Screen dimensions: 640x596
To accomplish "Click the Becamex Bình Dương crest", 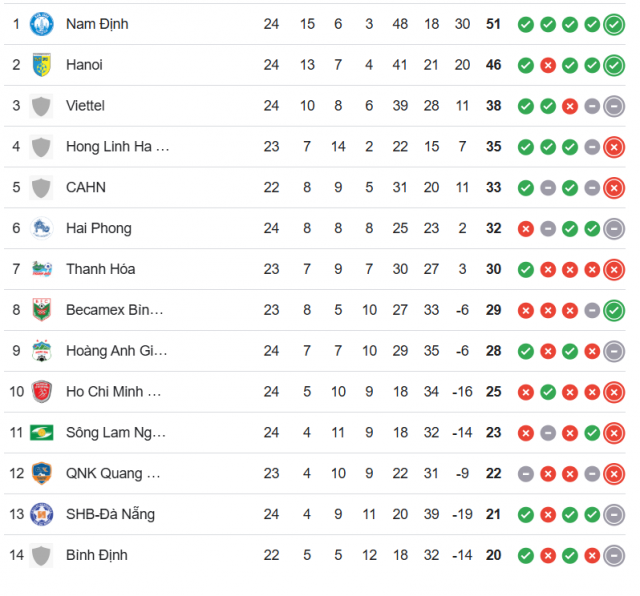I will [42, 310].
